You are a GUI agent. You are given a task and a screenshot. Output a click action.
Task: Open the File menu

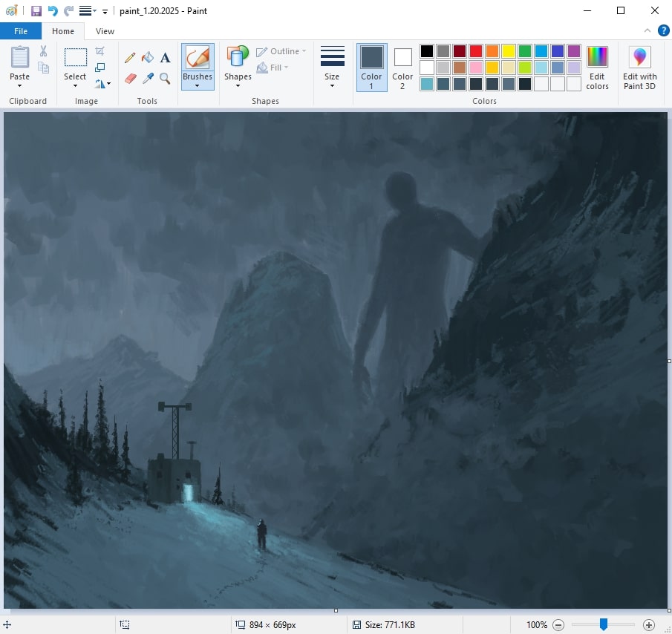point(21,31)
